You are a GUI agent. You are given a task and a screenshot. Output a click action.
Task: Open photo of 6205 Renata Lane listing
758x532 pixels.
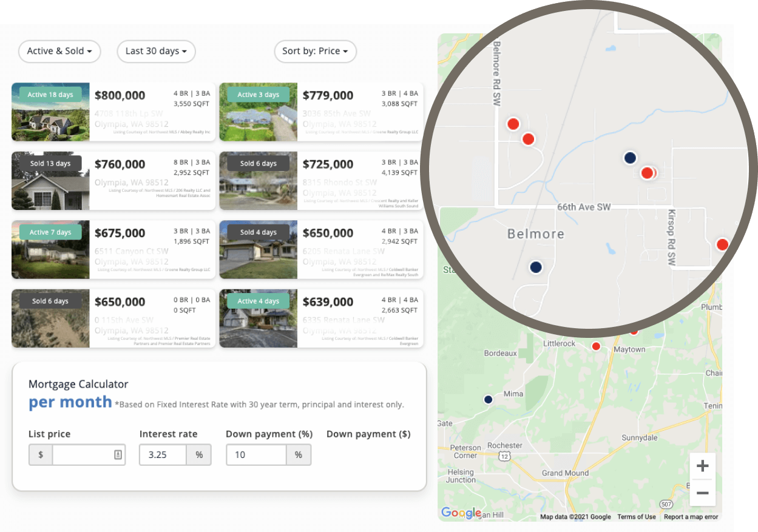coord(259,249)
